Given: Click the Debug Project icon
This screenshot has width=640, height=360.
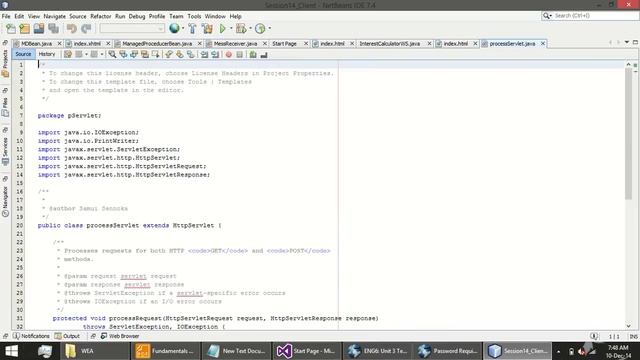Looking at the screenshot, I should point(241,29).
